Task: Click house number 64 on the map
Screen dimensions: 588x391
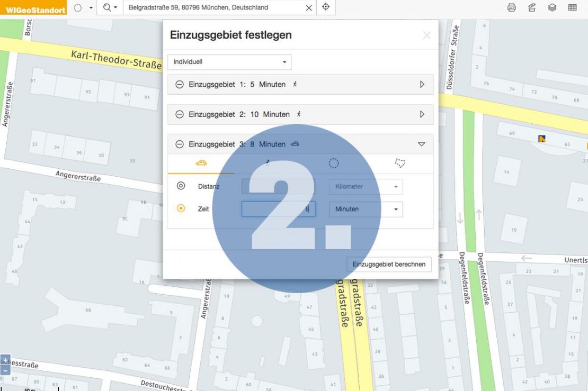Action: [x=147, y=365]
